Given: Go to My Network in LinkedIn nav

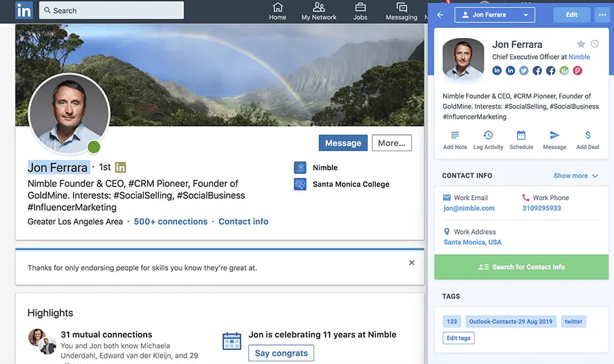Looking at the screenshot, I should click(319, 12).
